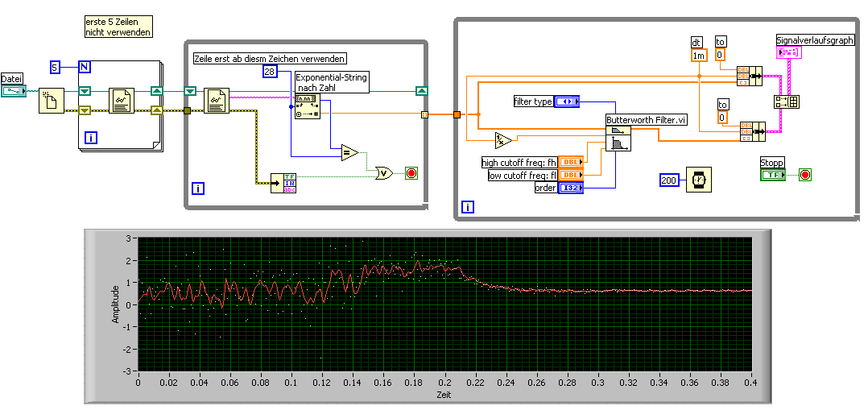This screenshot has width=868, height=410.
Task: Select the Butterworth Filter.vi node
Action: coord(618,138)
